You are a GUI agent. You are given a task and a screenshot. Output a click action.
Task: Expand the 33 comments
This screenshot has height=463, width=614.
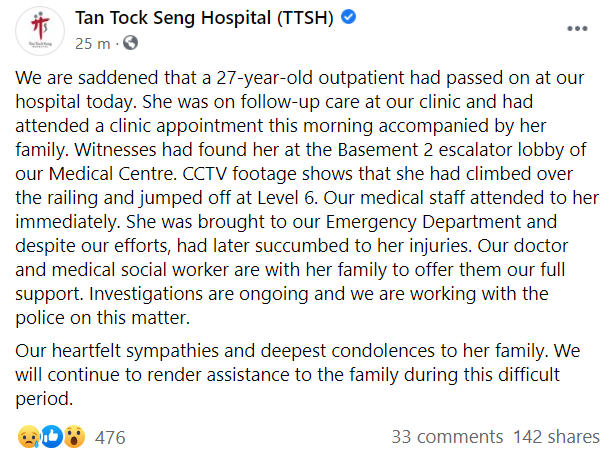pyautogui.click(x=446, y=437)
